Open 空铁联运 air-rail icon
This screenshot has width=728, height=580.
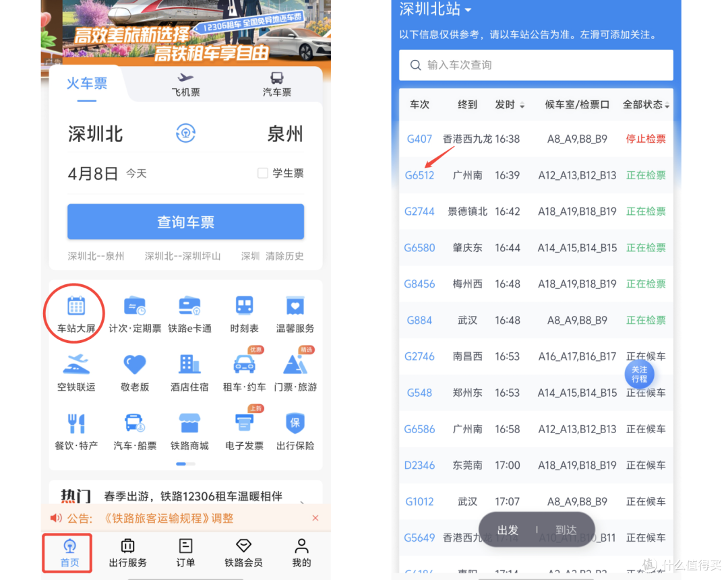76,364
